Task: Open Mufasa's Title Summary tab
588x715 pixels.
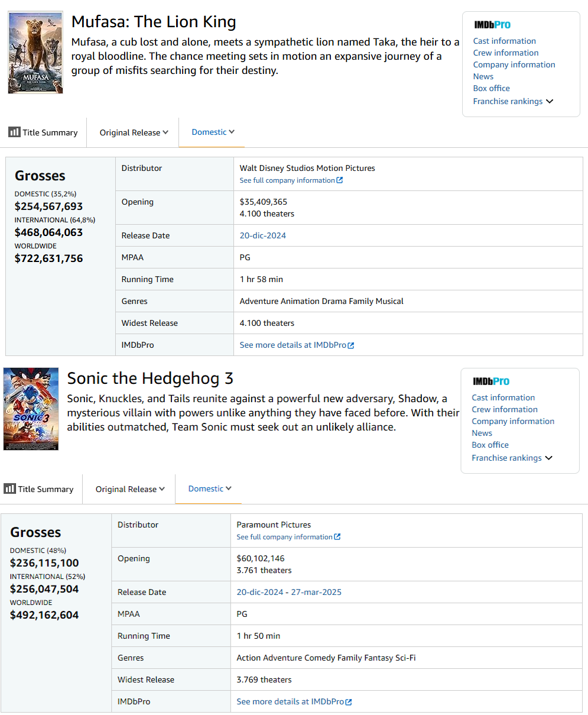Action: (x=43, y=132)
